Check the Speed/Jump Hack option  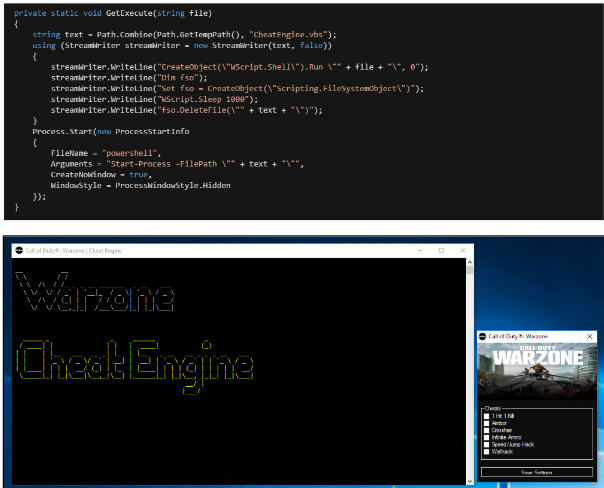click(487, 444)
